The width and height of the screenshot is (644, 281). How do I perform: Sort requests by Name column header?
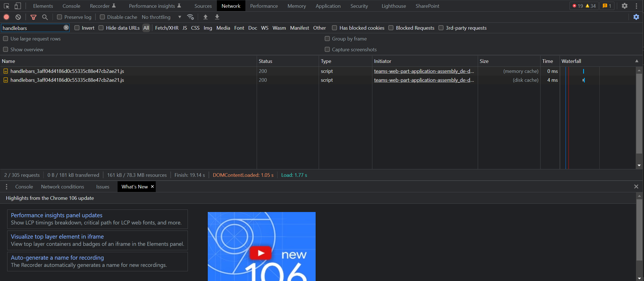coord(128,61)
